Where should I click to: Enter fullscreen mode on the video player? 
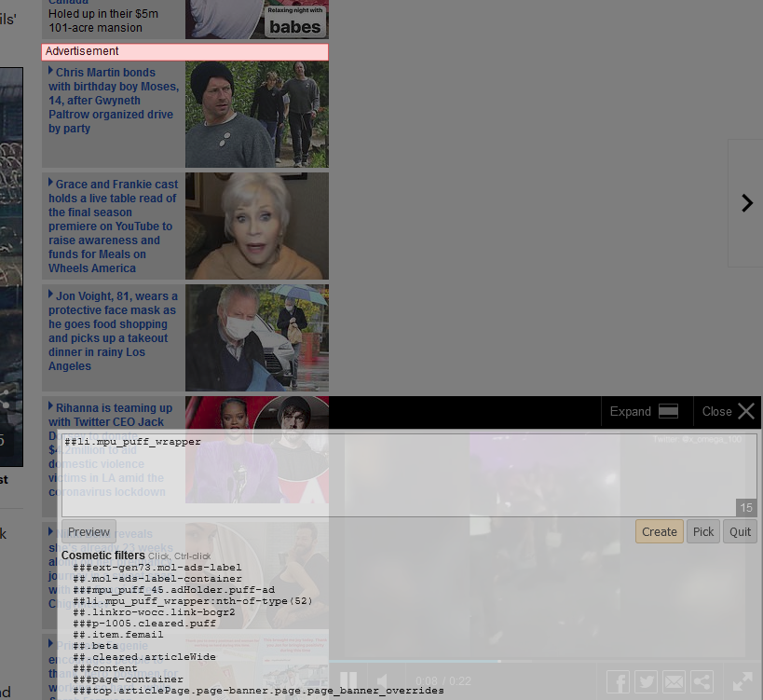pyautogui.click(x=742, y=681)
